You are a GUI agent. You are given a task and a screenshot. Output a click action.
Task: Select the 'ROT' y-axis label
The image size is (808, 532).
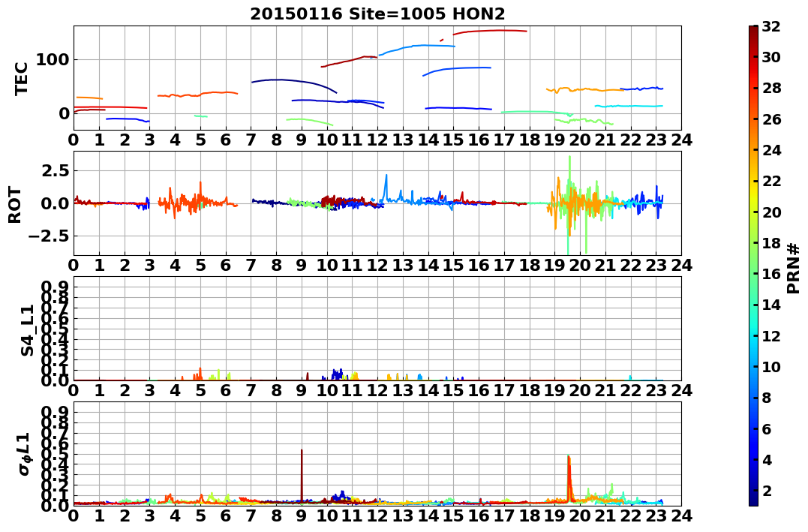click(15, 205)
